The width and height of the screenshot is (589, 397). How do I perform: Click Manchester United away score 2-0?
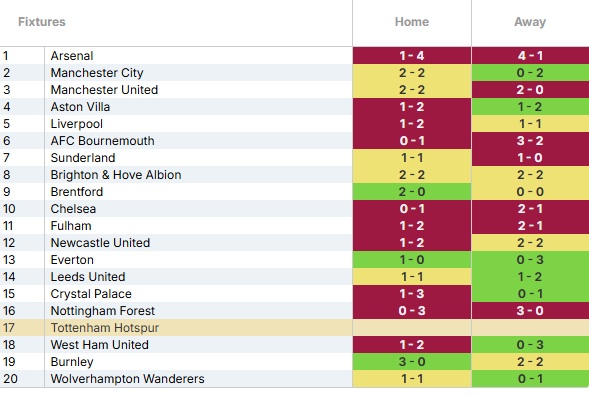point(530,90)
